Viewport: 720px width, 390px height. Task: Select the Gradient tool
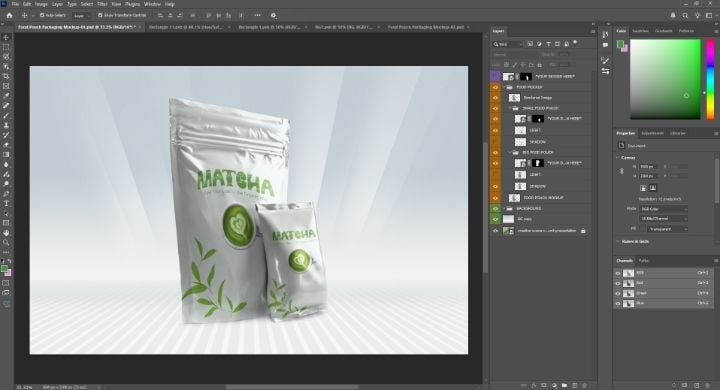point(6,154)
